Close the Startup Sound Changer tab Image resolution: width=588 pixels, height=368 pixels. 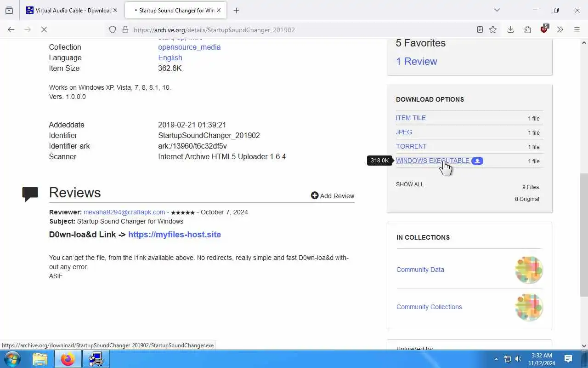click(x=219, y=10)
